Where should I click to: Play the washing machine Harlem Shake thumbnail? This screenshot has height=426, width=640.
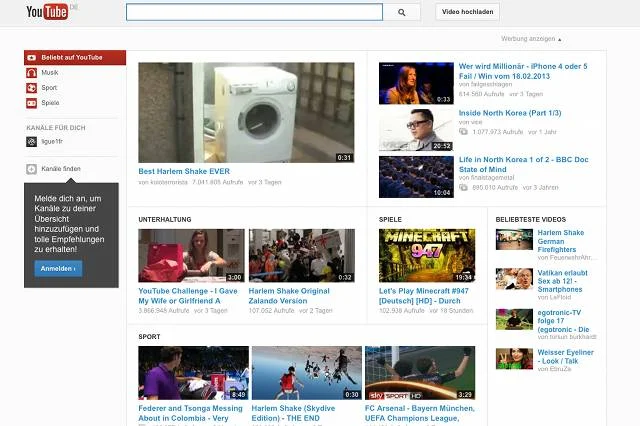[x=246, y=113]
